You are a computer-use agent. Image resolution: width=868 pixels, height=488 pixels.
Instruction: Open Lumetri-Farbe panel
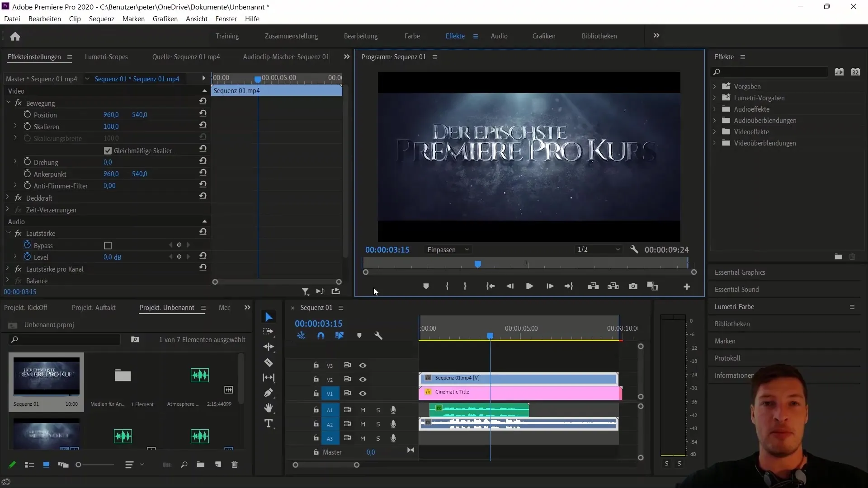(x=734, y=307)
